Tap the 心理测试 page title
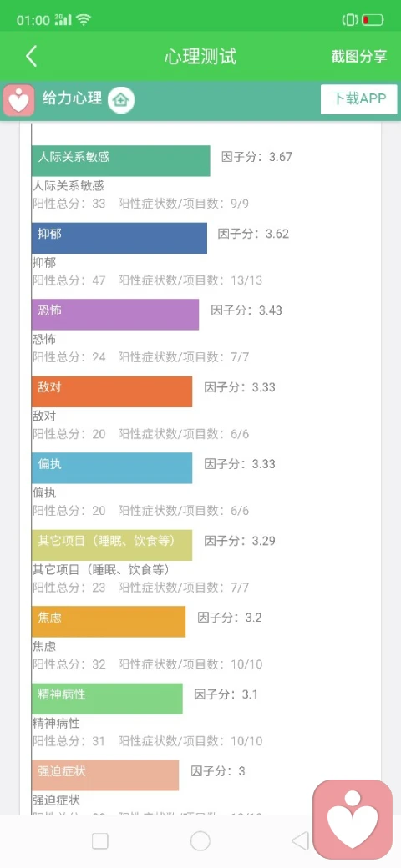Image resolution: width=401 pixels, height=868 pixels. [200, 57]
